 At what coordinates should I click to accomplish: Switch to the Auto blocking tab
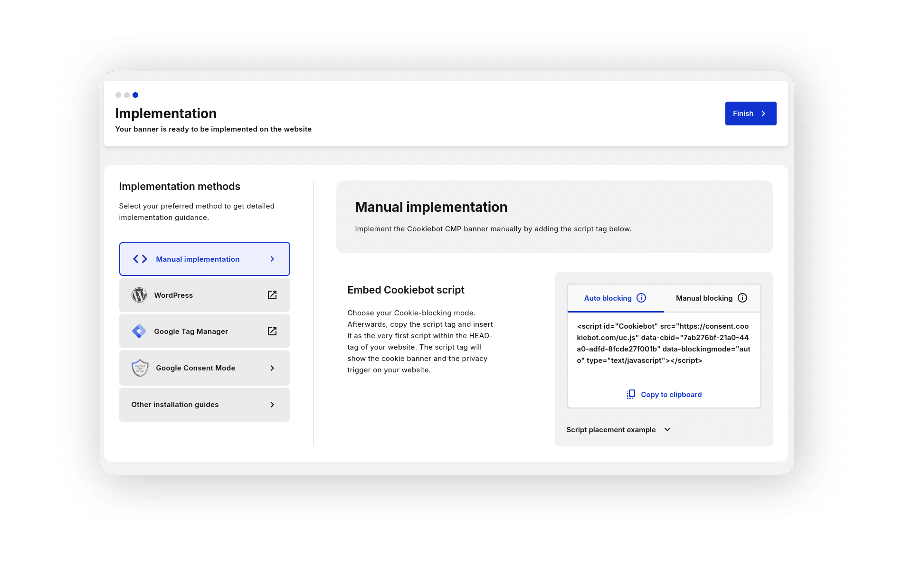pyautogui.click(x=616, y=298)
